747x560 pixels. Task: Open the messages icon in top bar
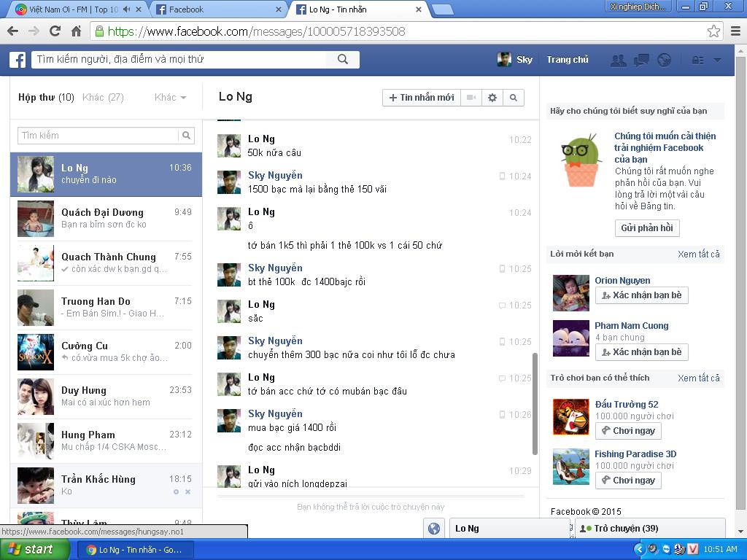(x=641, y=60)
